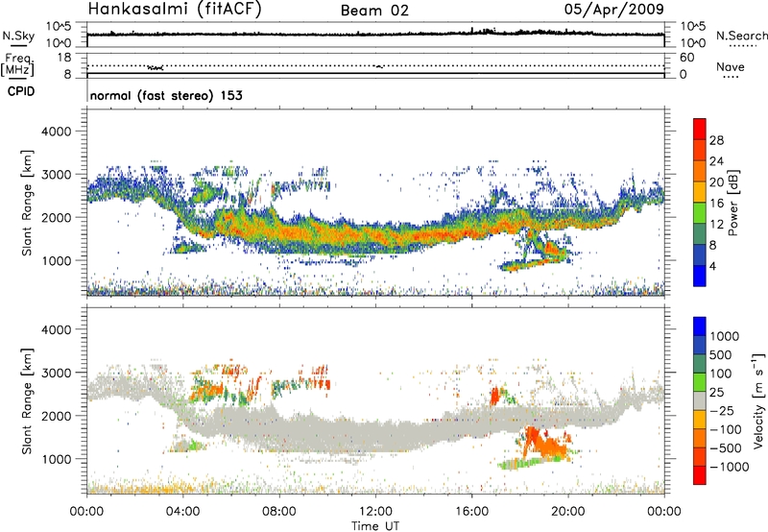Select the "24" label on Power colour bar
768x532 pixels.
pos(716,161)
